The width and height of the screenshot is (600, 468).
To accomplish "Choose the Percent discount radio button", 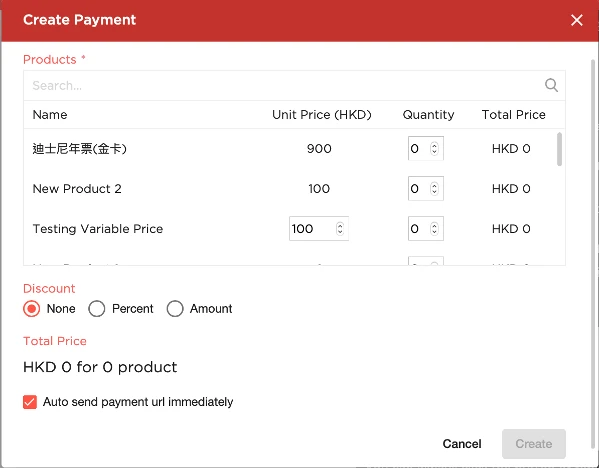I will 97,309.
